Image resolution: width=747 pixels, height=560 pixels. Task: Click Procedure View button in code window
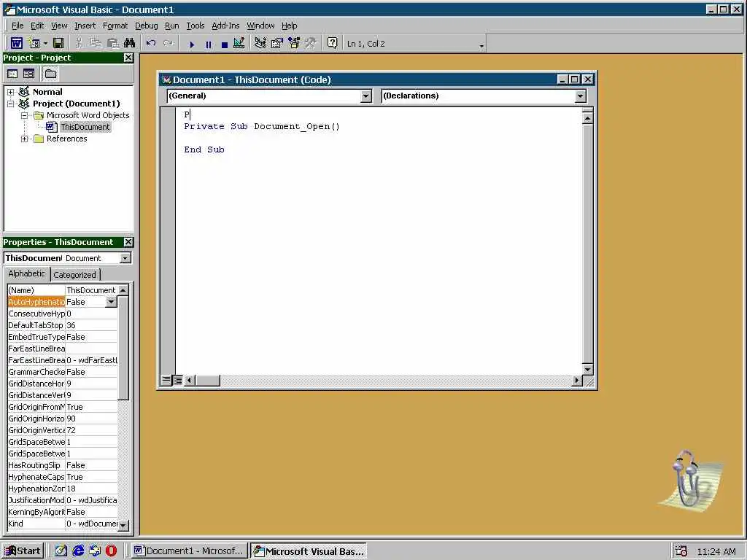[166, 380]
